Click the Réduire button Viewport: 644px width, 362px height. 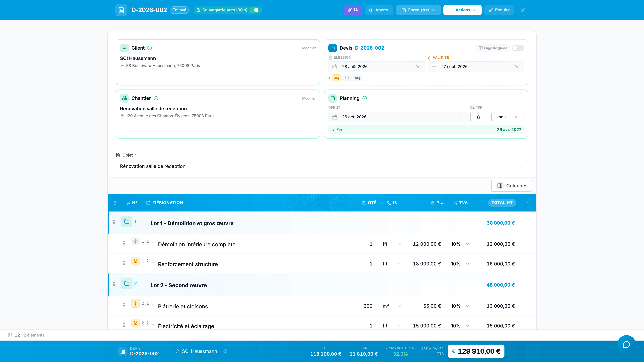coord(499,10)
